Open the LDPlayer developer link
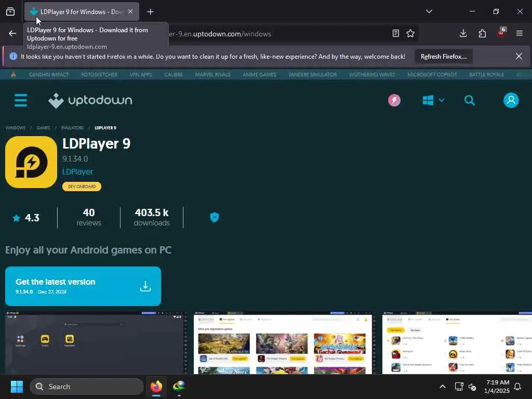Image resolution: width=532 pixels, height=399 pixels. tap(78, 171)
